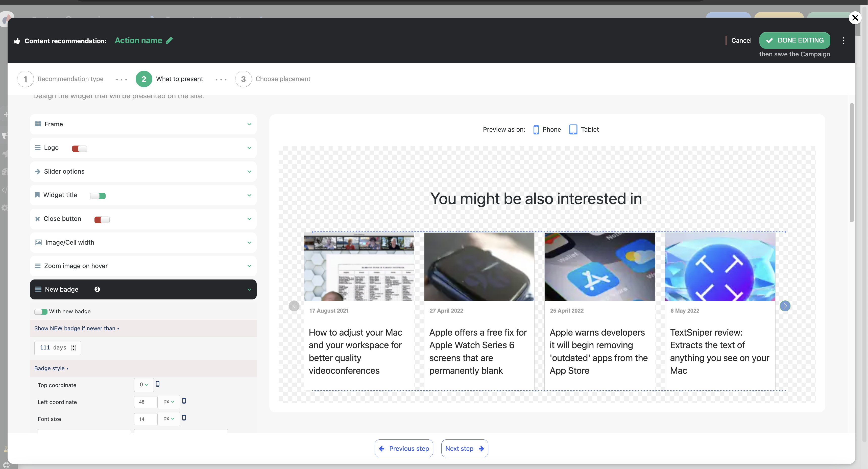
Task: Slide carousel to next with right arrow
Action: click(785, 306)
